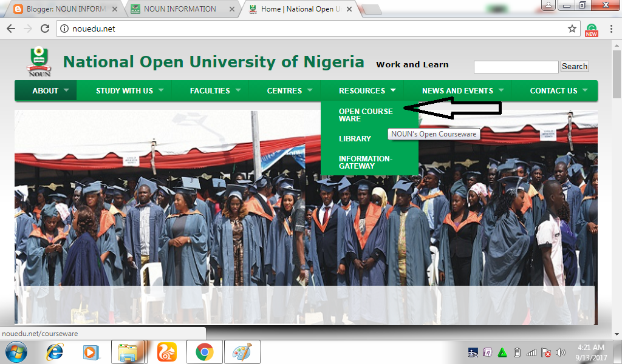The height and width of the screenshot is (364, 622).
Task: Click the Search button
Action: (575, 67)
